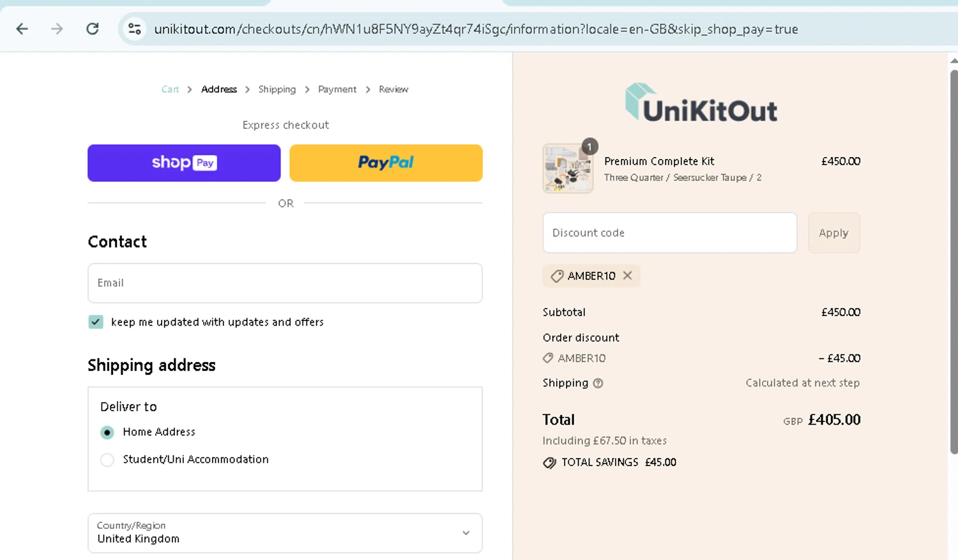The height and width of the screenshot is (560, 958).
Task: Uncheck keep me updated with offers checkbox
Action: 96,322
